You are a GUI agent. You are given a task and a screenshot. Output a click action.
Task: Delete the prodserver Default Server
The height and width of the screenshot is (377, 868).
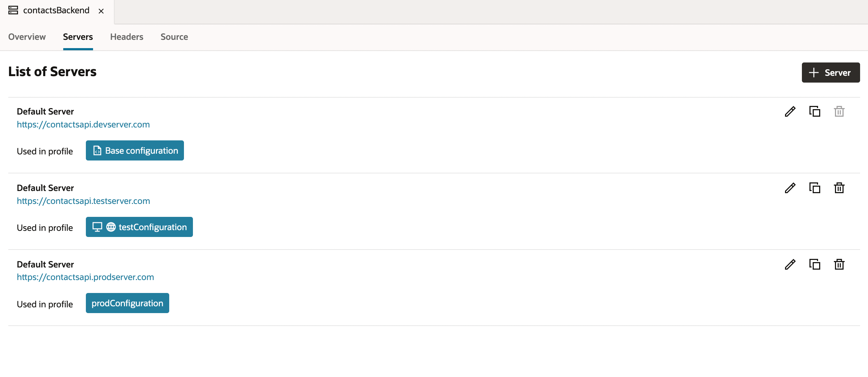839,264
